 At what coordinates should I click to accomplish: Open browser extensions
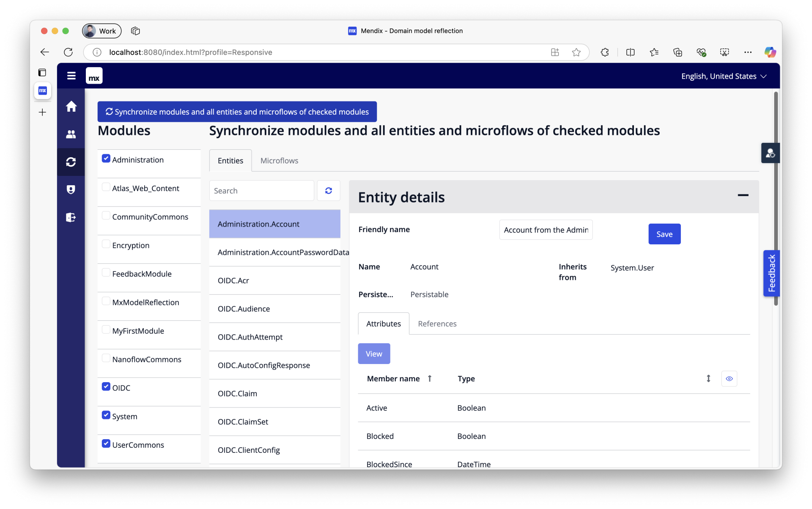605,52
